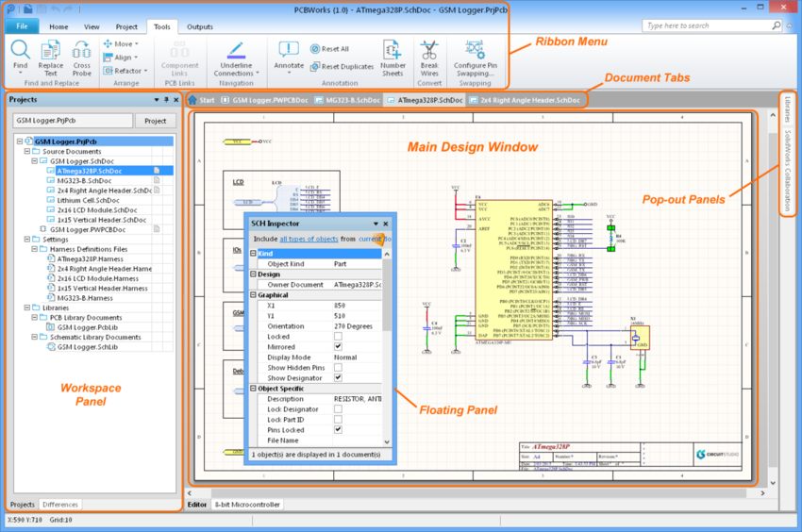Switch to the Outputs ribbon tab
Image resolution: width=802 pixels, height=532 pixels.
(199, 26)
